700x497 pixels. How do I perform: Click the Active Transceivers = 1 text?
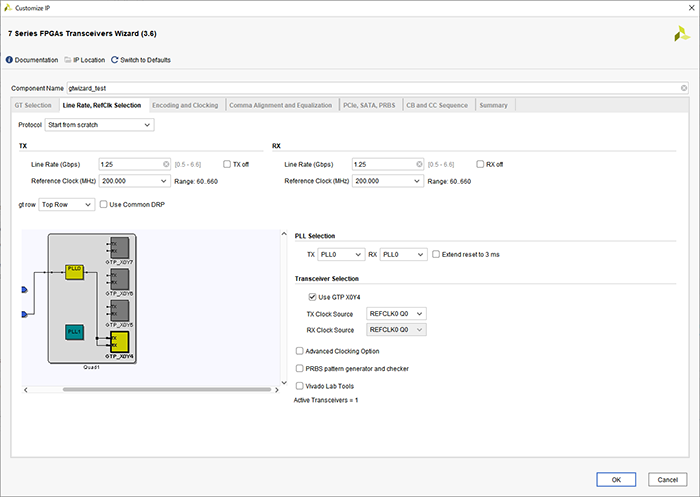point(326,400)
